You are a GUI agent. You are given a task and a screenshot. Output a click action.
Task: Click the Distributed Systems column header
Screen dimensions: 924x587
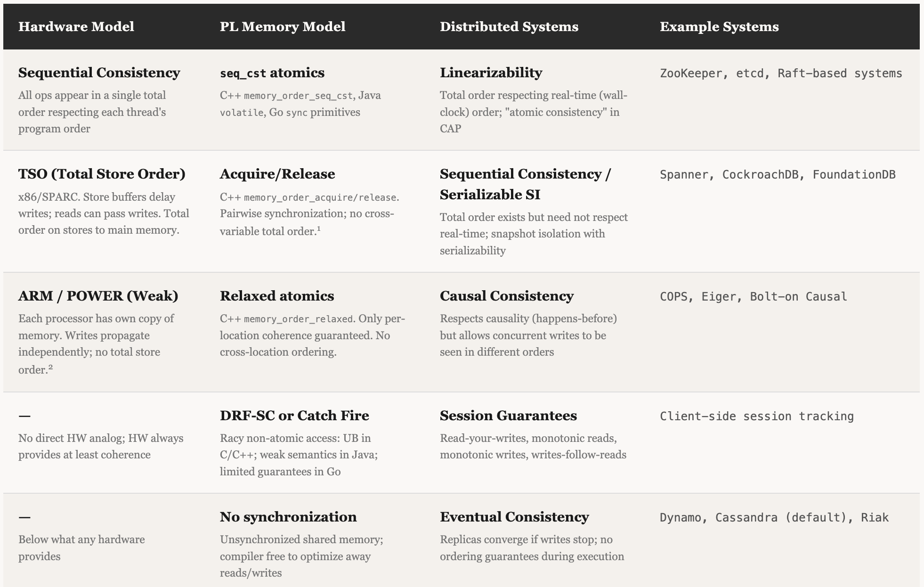click(509, 26)
